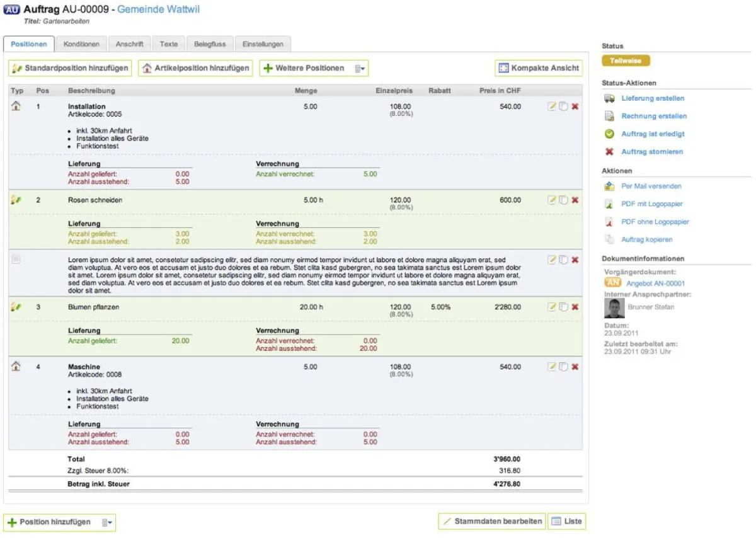Click the truck icon for Lieferung erstellen
This screenshot has width=756, height=538.
[x=609, y=98]
